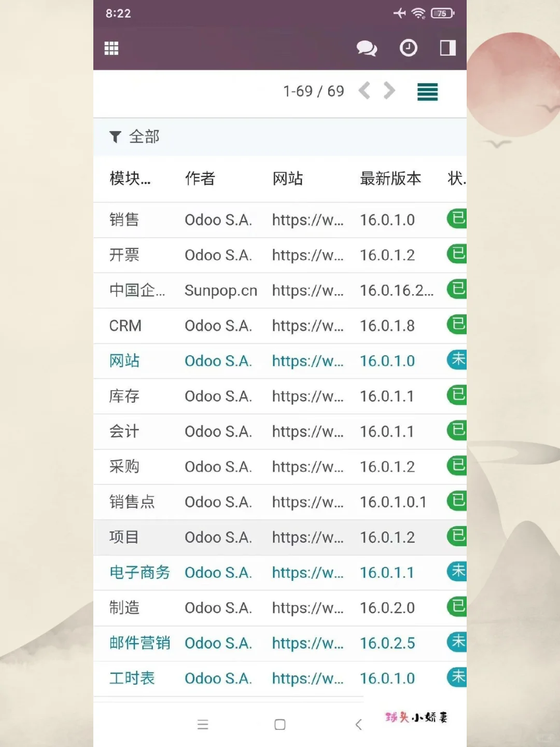Tap the Android home square button
This screenshot has height=747, width=560.
point(279,724)
